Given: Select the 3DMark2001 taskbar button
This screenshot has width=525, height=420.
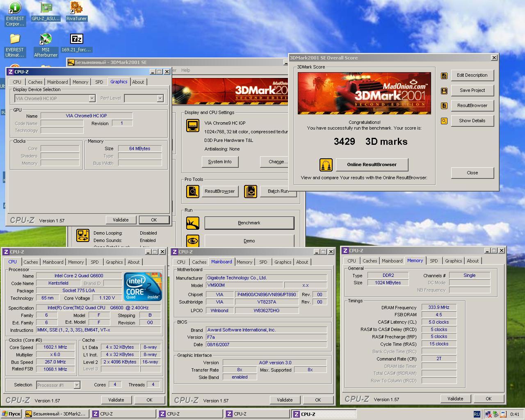Looking at the screenshot, I should 56,414.
